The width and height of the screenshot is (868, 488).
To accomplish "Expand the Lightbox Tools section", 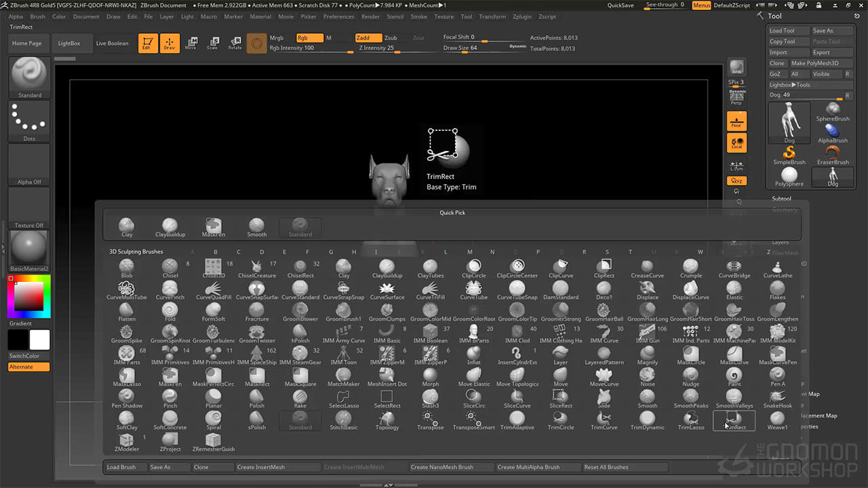I will (x=790, y=85).
